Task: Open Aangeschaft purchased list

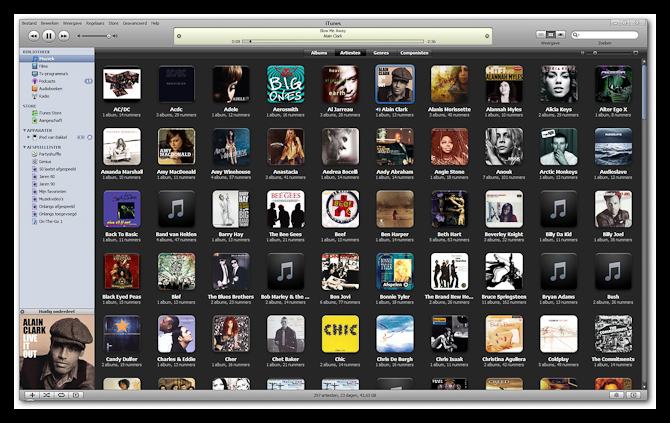Action: (x=57, y=120)
